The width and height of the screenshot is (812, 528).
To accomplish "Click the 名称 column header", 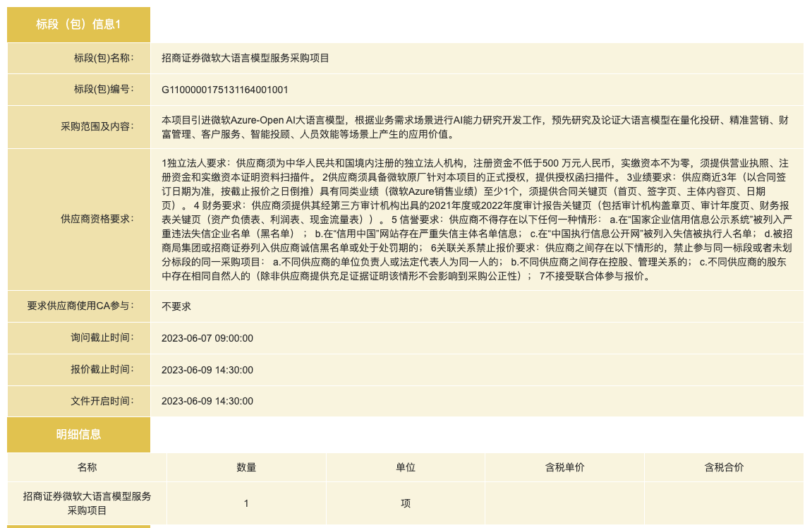I will (x=87, y=467).
